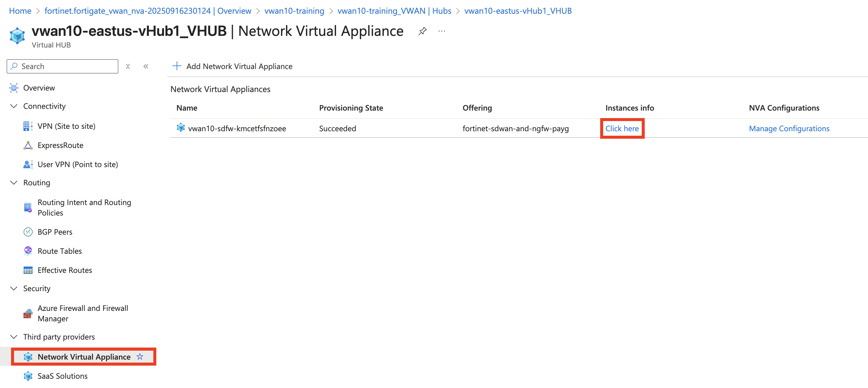Collapse the Security section
Viewport: 868px width, 388px height.
point(14,288)
